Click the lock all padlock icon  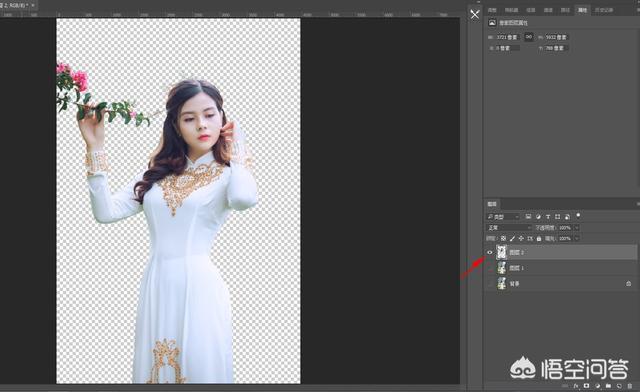tap(539, 238)
